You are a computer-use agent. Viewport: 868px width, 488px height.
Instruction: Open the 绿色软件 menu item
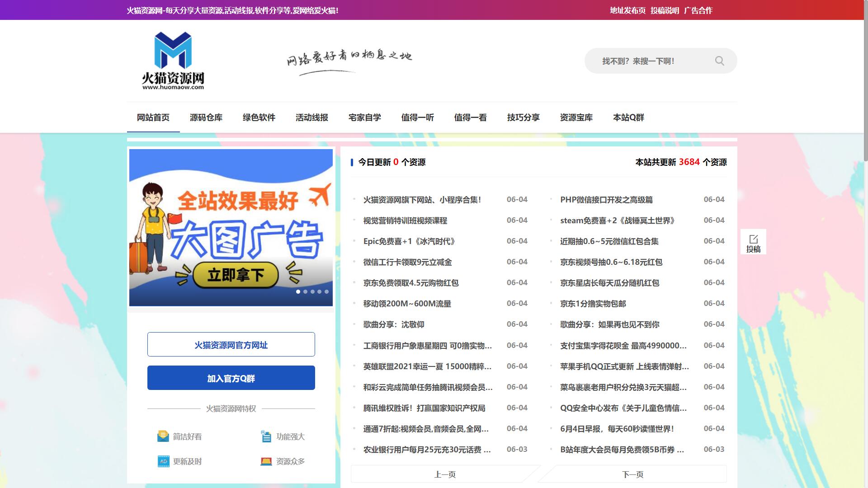(x=259, y=117)
